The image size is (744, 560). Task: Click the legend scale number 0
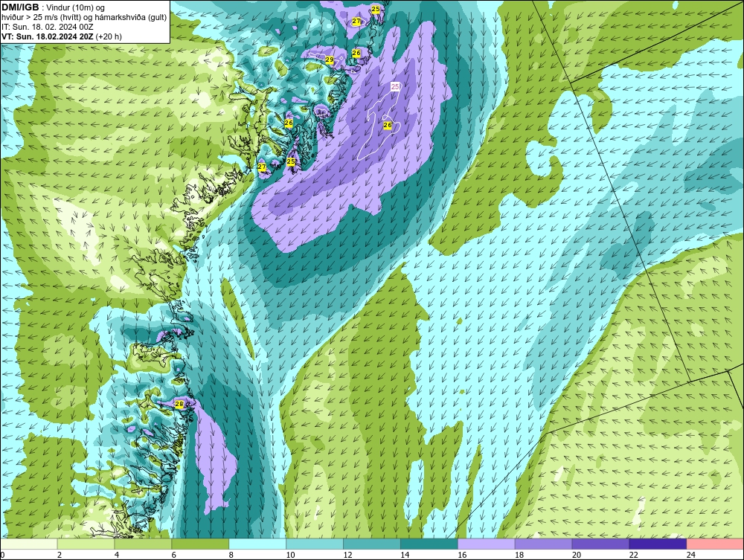pyautogui.click(x=2, y=555)
